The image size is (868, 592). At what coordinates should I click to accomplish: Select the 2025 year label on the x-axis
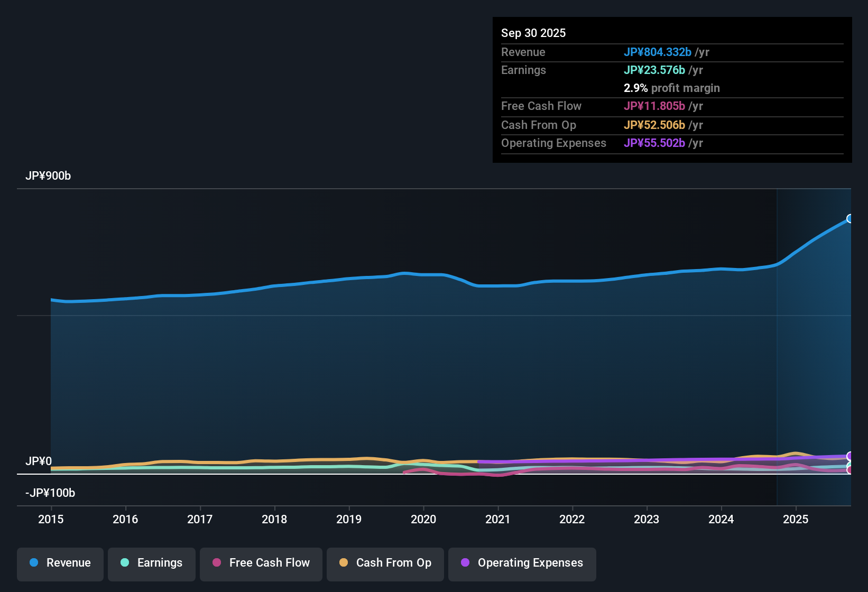pos(796,520)
